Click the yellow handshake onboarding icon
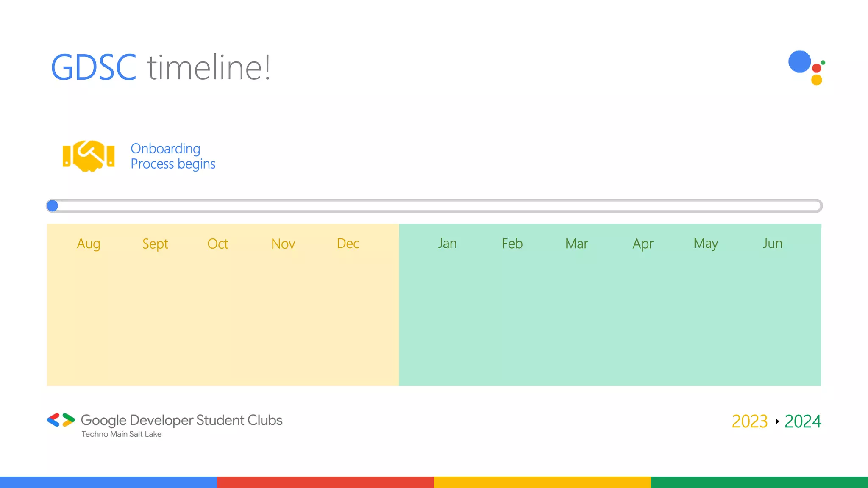 [89, 156]
